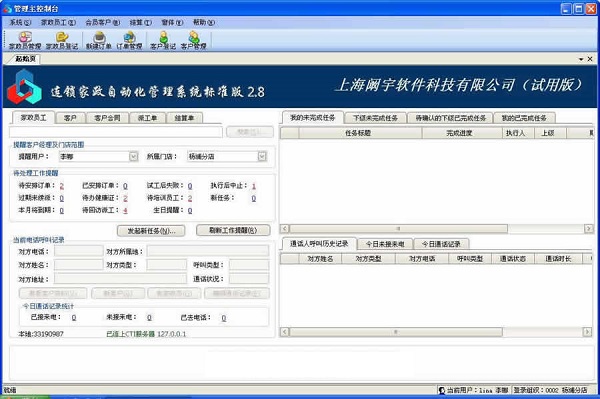
Task: Switch to the 家政员工 search tab
Action: click(x=33, y=117)
